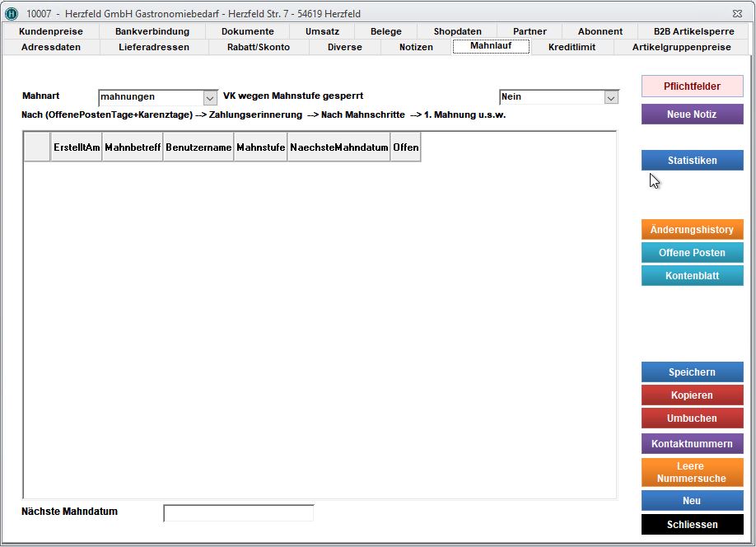Click the app icon in the title bar

point(12,14)
